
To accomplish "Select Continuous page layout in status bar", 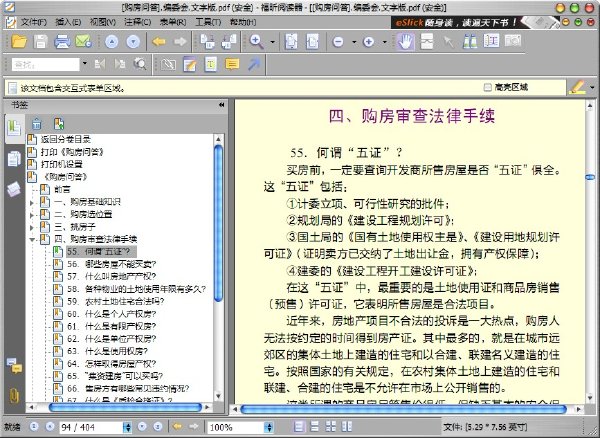I will [x=315, y=427].
